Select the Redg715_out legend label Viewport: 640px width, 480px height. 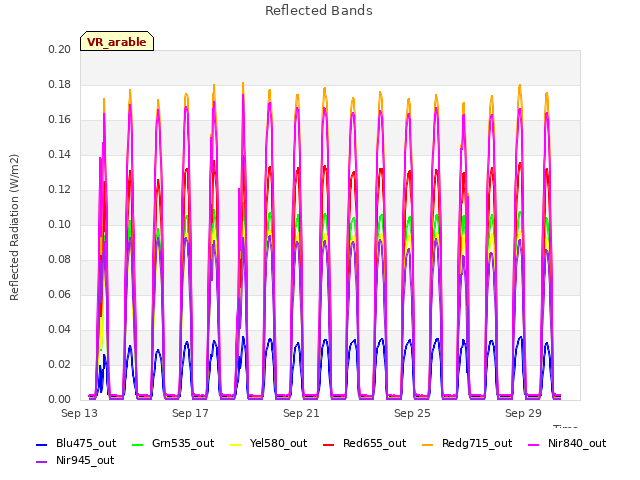coord(477,443)
